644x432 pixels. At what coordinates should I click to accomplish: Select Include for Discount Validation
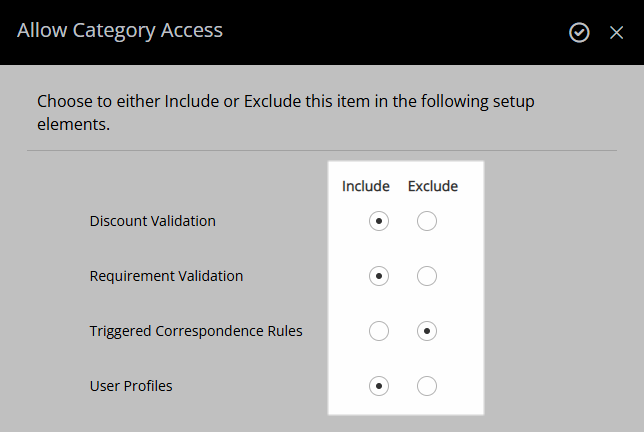(379, 221)
